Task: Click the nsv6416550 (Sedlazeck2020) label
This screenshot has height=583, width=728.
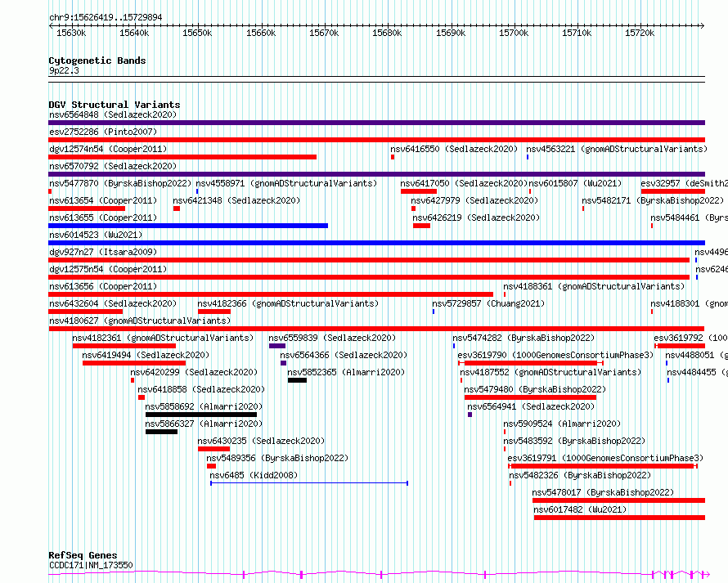Action: point(454,149)
